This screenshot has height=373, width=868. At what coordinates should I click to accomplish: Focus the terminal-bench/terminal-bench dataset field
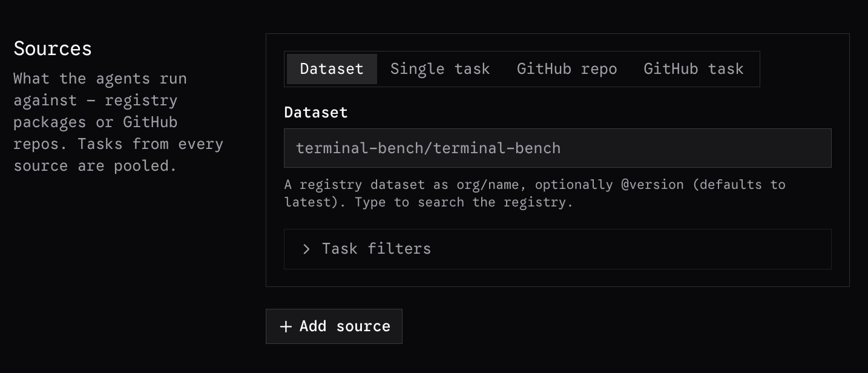pyautogui.click(x=557, y=148)
